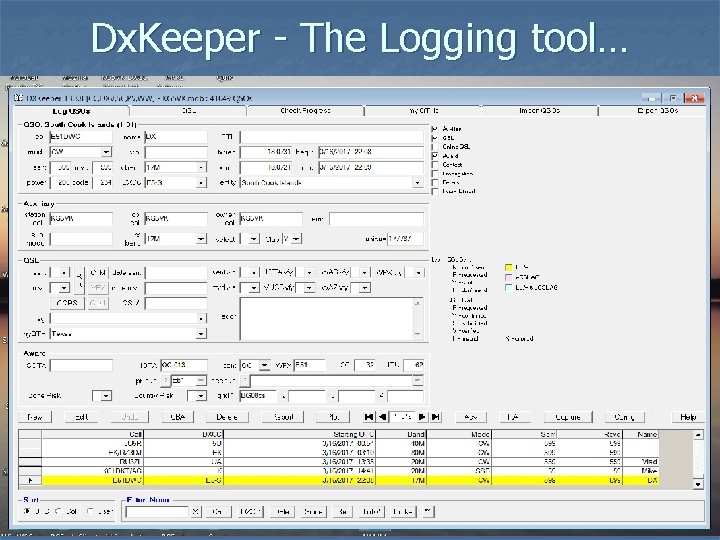Click the filter text input box
The width and height of the screenshot is (720, 540).
pyautogui.click(x=158, y=512)
